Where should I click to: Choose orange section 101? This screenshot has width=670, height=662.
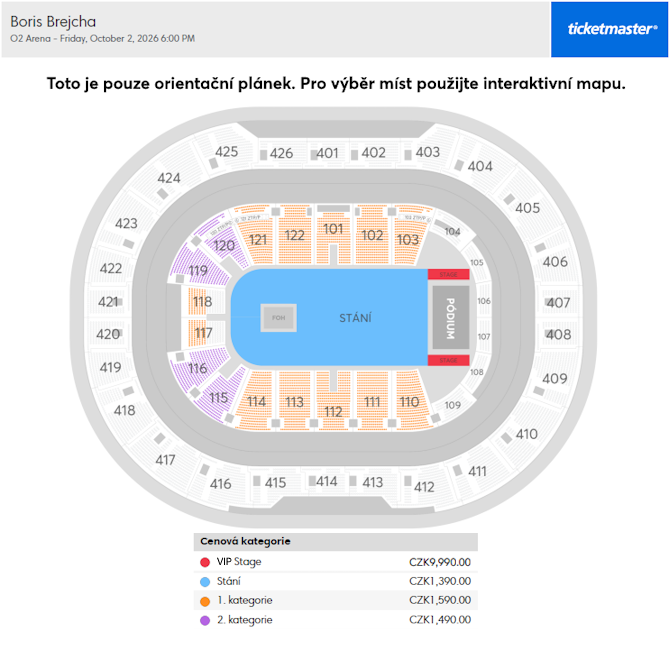(334, 231)
